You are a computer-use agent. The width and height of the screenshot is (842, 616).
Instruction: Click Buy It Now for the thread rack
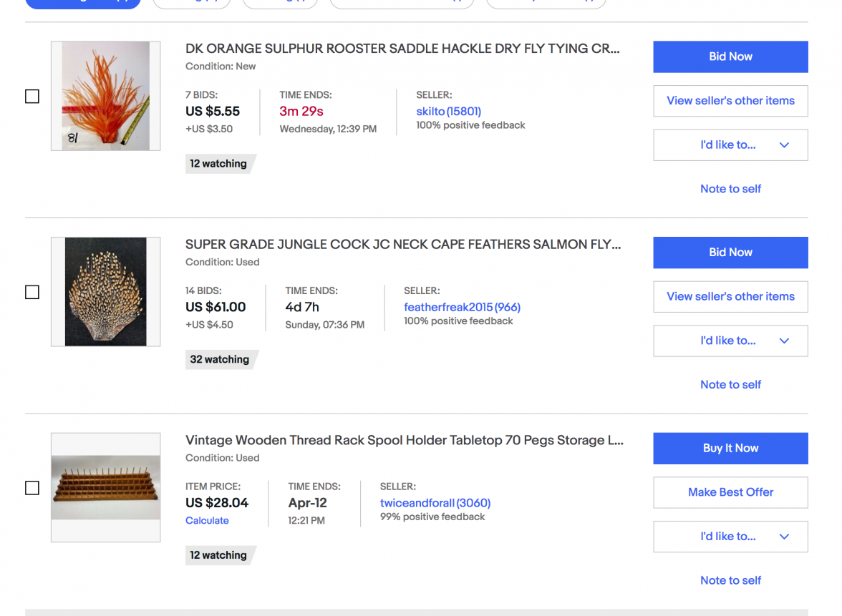point(730,449)
